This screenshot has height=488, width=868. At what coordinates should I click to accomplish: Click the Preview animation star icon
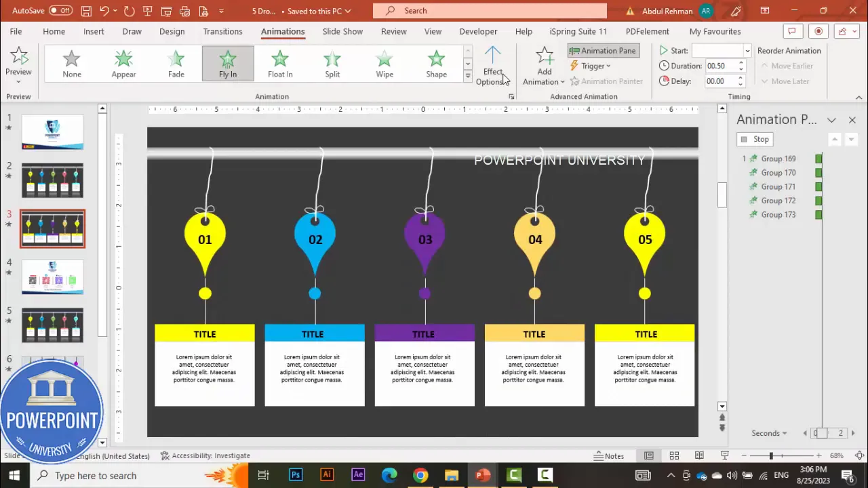click(18, 57)
